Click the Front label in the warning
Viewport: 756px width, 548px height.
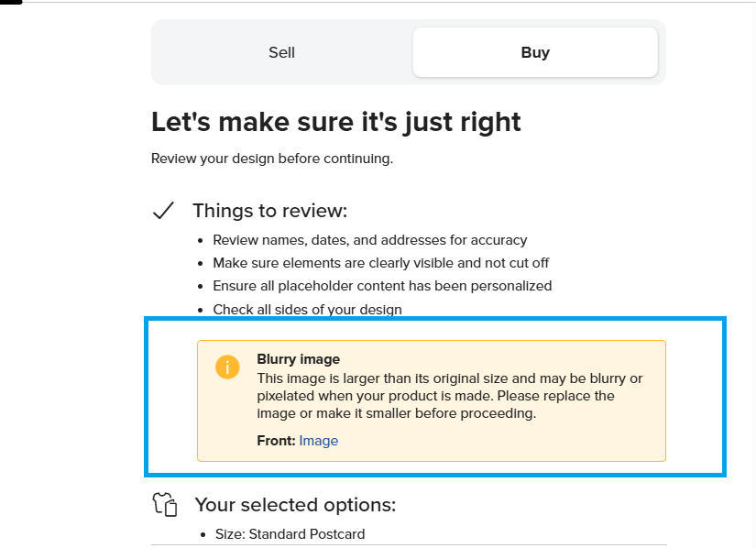276,441
